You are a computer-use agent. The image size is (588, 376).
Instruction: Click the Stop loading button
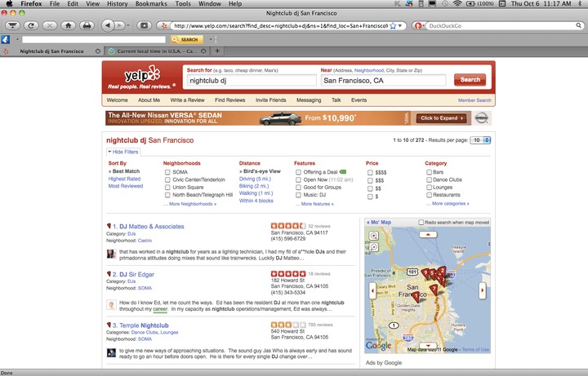click(50, 26)
